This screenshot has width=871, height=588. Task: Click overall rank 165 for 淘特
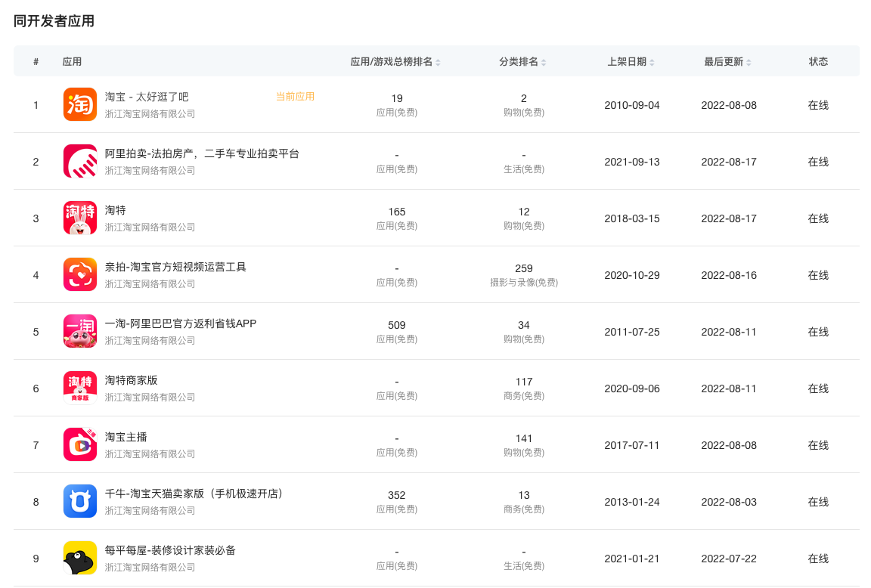[397, 212]
